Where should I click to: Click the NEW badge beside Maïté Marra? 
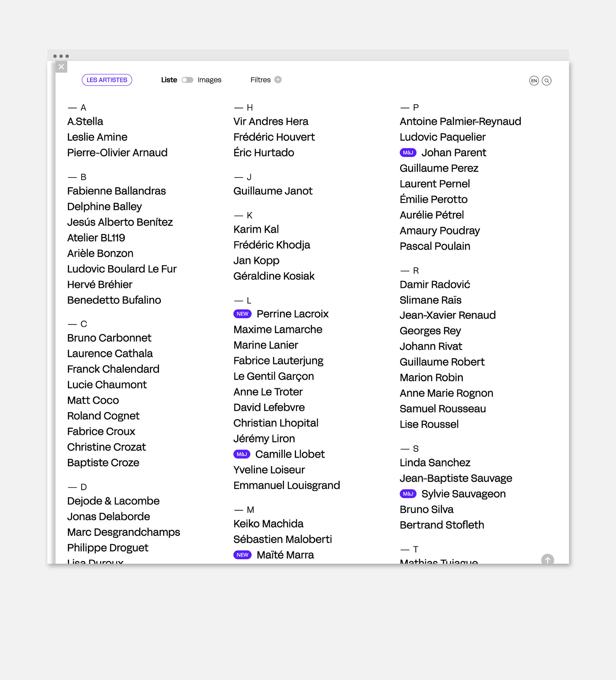pyautogui.click(x=242, y=555)
